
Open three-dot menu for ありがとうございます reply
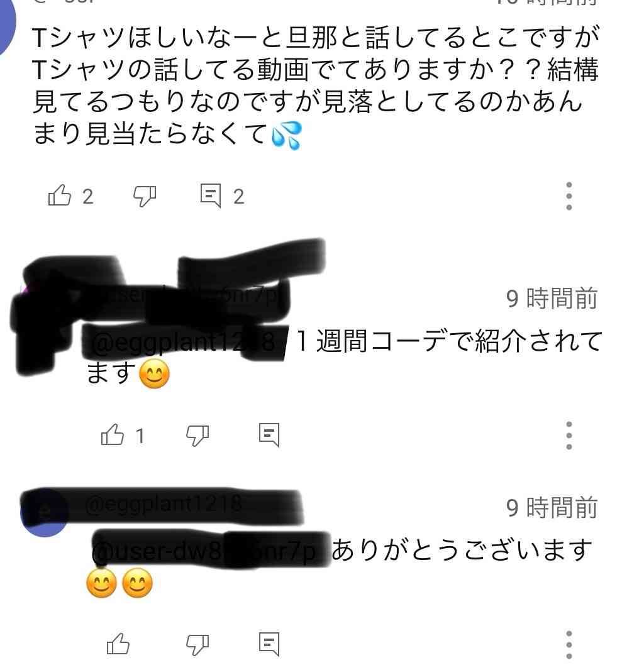[569, 644]
